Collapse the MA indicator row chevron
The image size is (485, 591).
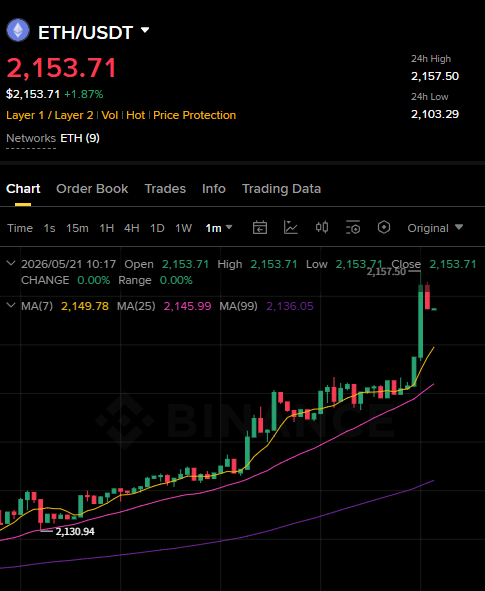point(11,305)
